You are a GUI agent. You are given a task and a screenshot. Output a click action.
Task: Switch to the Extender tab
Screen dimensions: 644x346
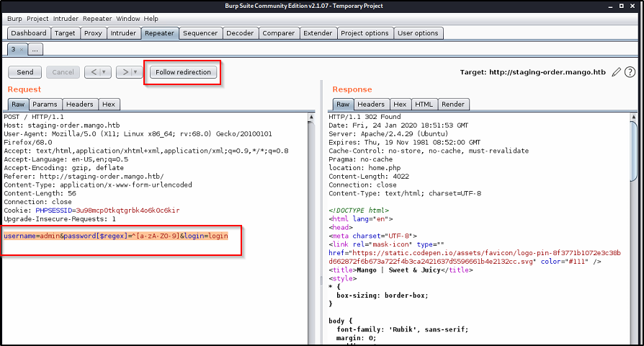[x=318, y=33]
